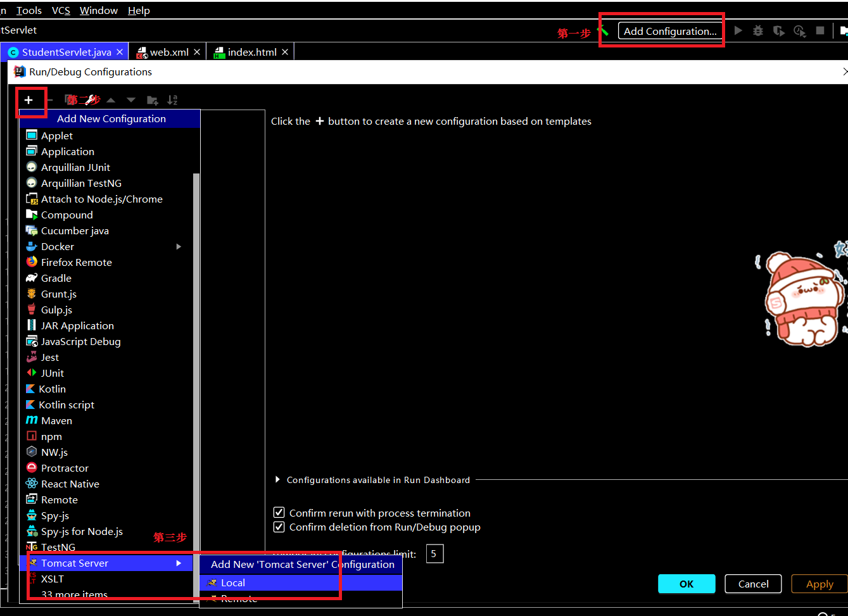Open the VCS menu
Image resolution: width=848 pixels, height=616 pixels.
pyautogui.click(x=61, y=10)
